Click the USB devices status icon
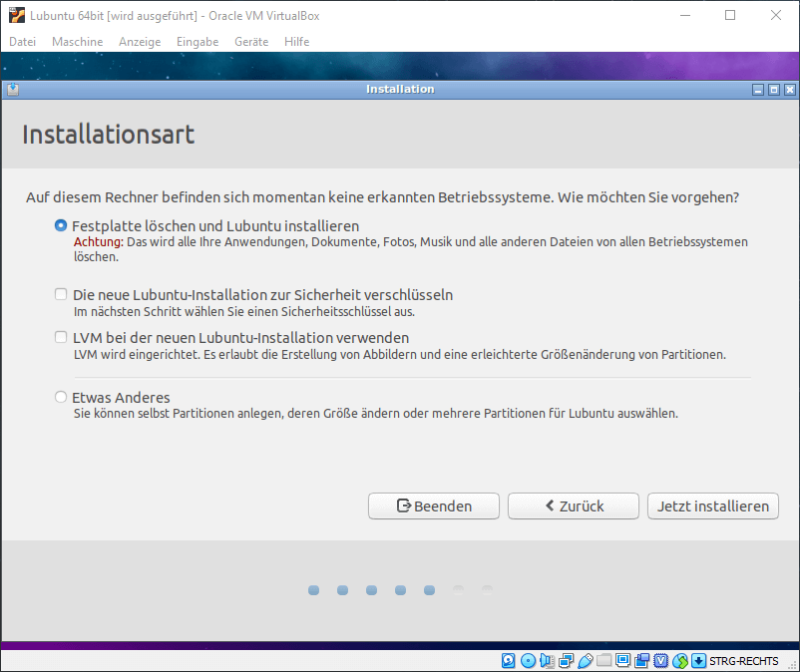 [585, 661]
